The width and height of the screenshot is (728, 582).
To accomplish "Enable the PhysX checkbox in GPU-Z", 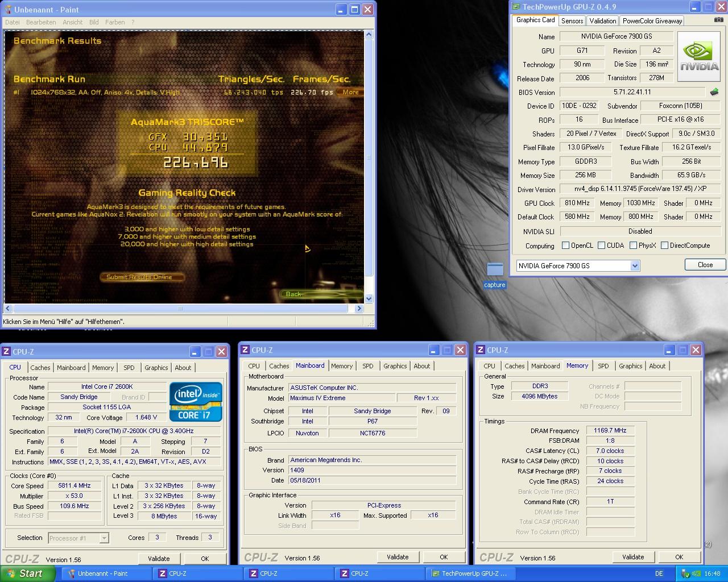I will coord(633,246).
